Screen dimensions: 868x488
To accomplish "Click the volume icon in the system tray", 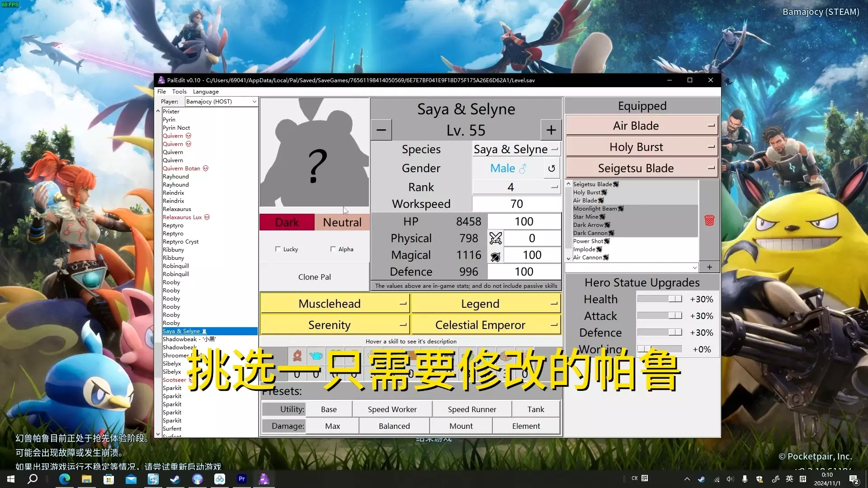I will pos(730,479).
